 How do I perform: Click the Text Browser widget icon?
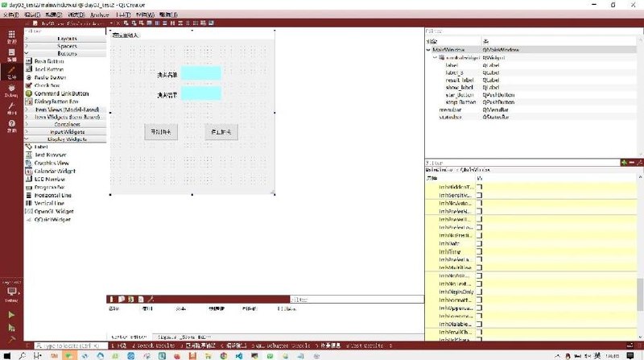(29, 155)
